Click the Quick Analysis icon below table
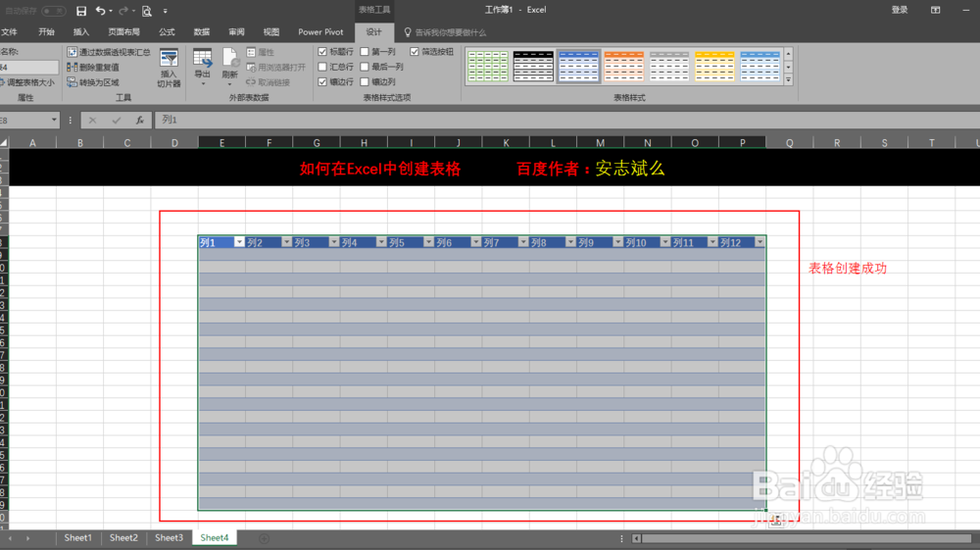The width and height of the screenshot is (980, 550). [x=775, y=520]
